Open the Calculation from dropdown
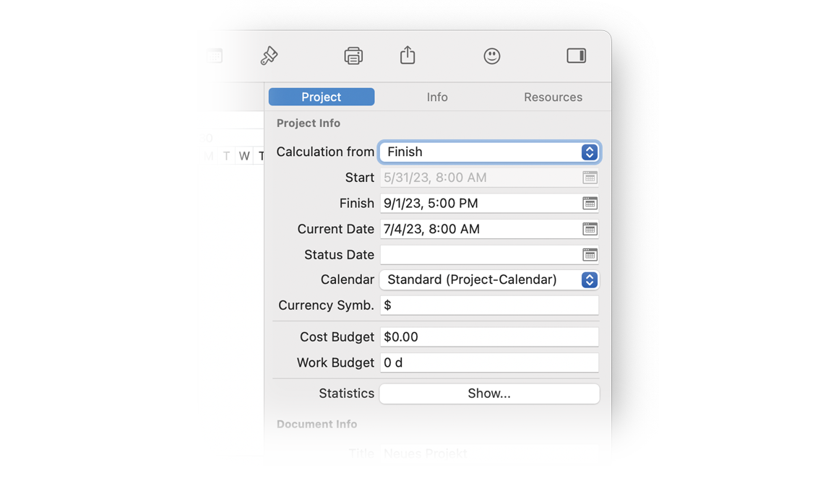The height and width of the screenshot is (504, 831). tap(489, 152)
